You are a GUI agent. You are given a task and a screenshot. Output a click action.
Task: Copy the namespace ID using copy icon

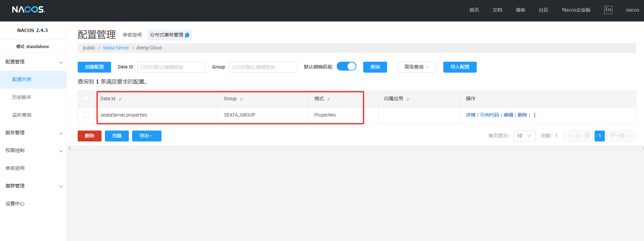[x=187, y=35]
